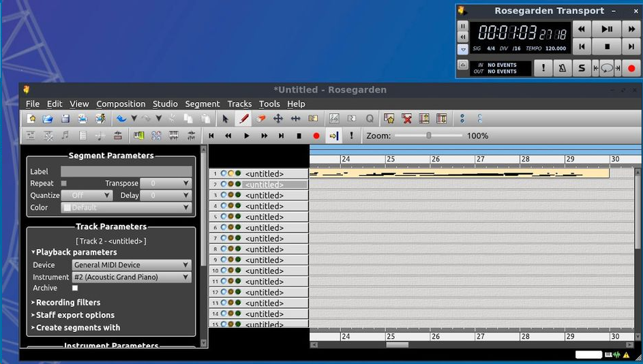The width and height of the screenshot is (643, 364).
Task: Click Play in the main toolbar
Action: [x=246, y=136]
